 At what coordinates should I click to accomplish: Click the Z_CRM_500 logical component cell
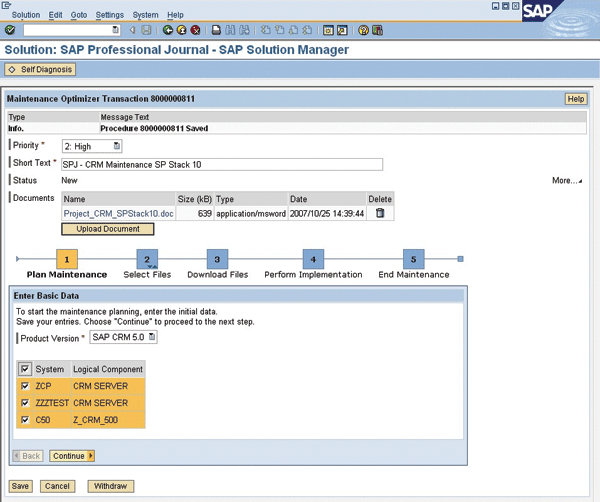[108, 420]
